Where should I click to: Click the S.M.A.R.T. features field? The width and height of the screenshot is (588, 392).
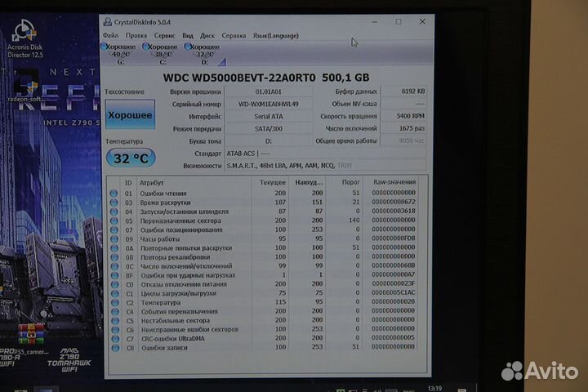pos(325,166)
